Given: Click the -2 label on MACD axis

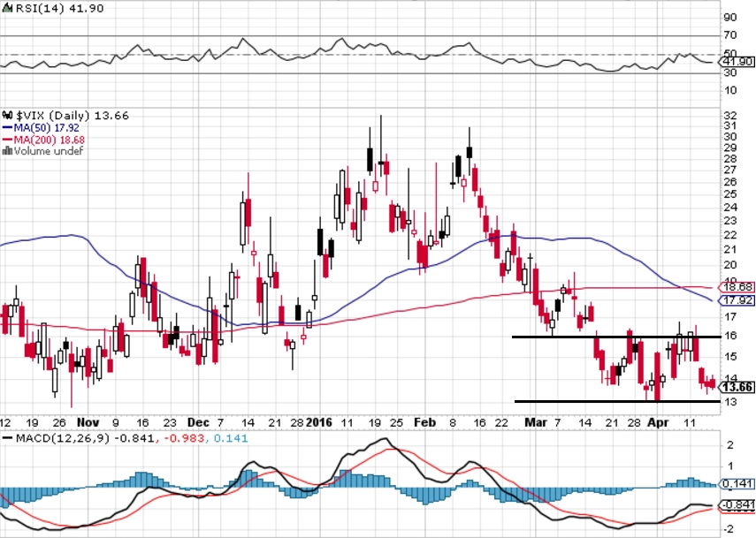Looking at the screenshot, I should click(x=729, y=529).
